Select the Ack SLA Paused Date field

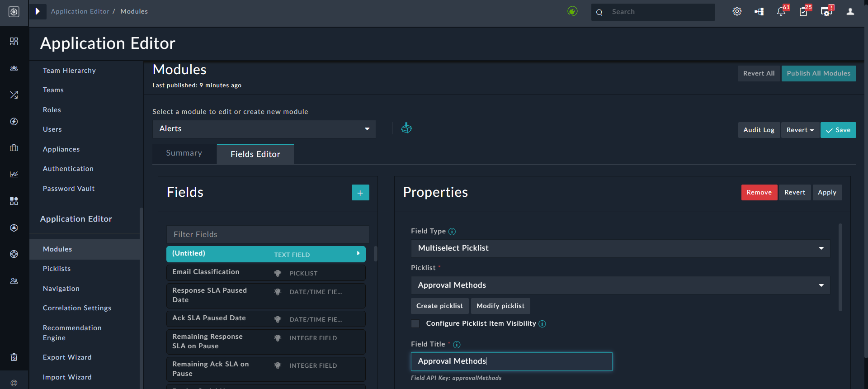(x=266, y=319)
